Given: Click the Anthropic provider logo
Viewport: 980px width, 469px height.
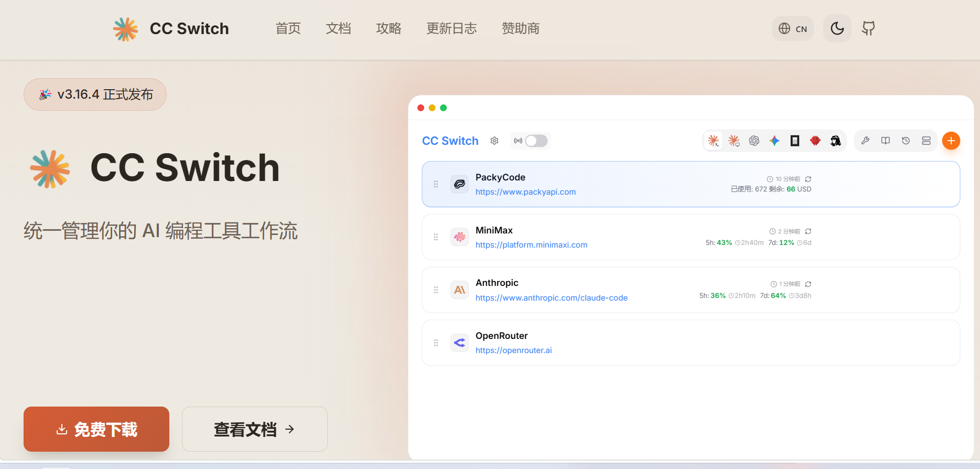Looking at the screenshot, I should pos(460,290).
